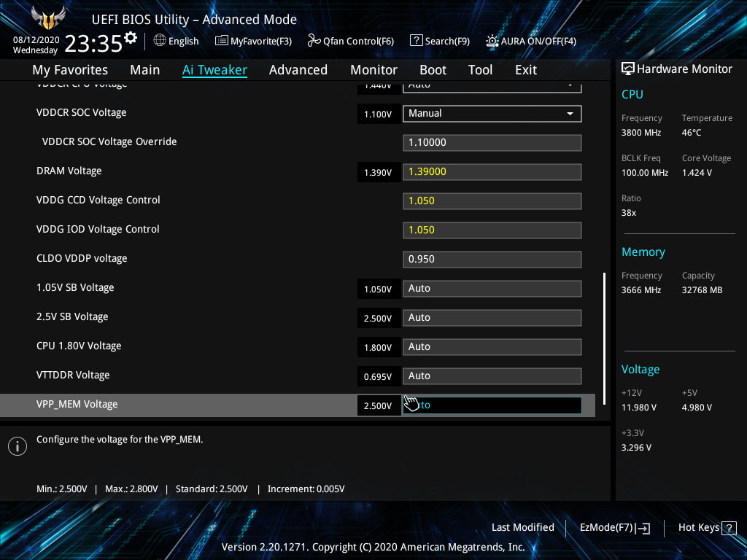This screenshot has width=747, height=560.
Task: Click the Hardware Monitor screen icon
Action: [x=628, y=69]
